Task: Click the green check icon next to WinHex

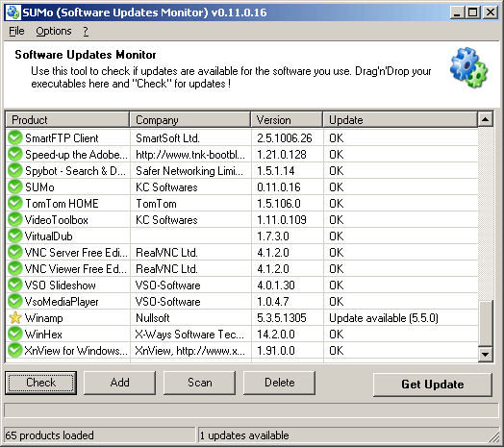Action: coord(14,334)
